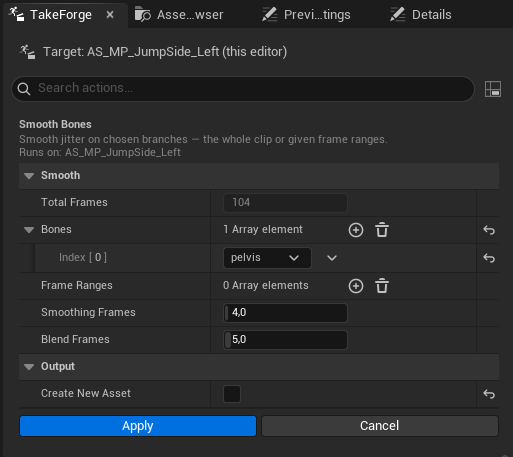The image size is (513, 457).
Task: Open the pelvis bone selector dropdown
Action: coord(267,258)
